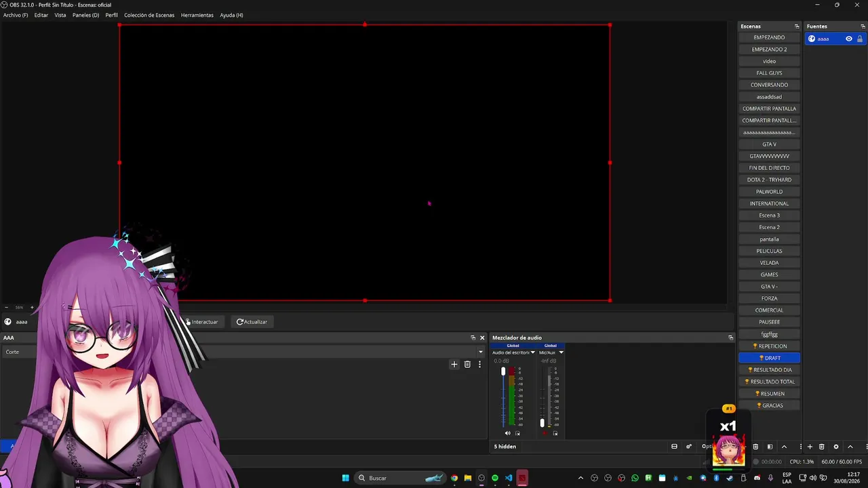Show the 5 hidden audio sources
Image resolution: width=868 pixels, height=488 pixels.
pyautogui.click(x=505, y=447)
